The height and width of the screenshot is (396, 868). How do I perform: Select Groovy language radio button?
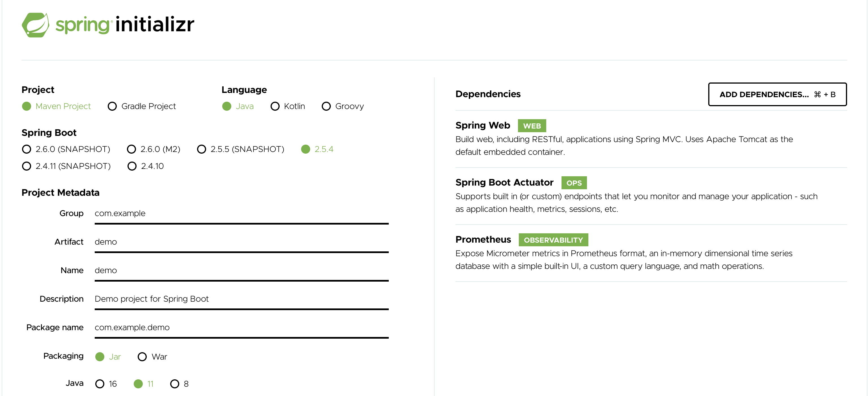pos(343,106)
